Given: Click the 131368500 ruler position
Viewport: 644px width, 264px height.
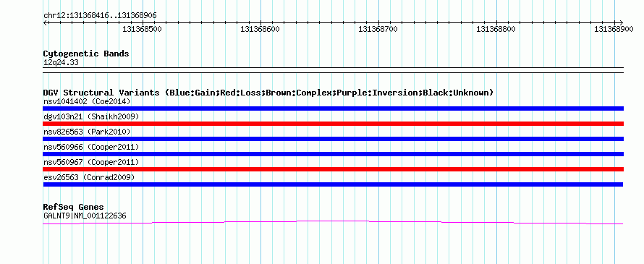Looking at the screenshot, I should tap(142, 29).
